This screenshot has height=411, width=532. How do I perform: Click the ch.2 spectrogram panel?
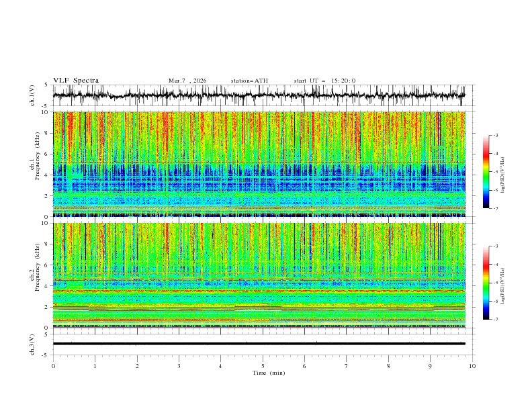pos(259,275)
